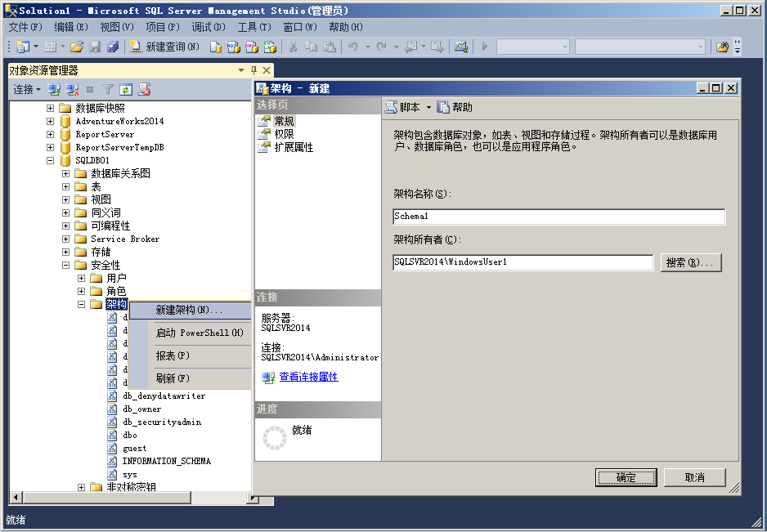The height and width of the screenshot is (532, 767).
Task: Open the Undo history dropdown arrow
Action: pos(367,47)
